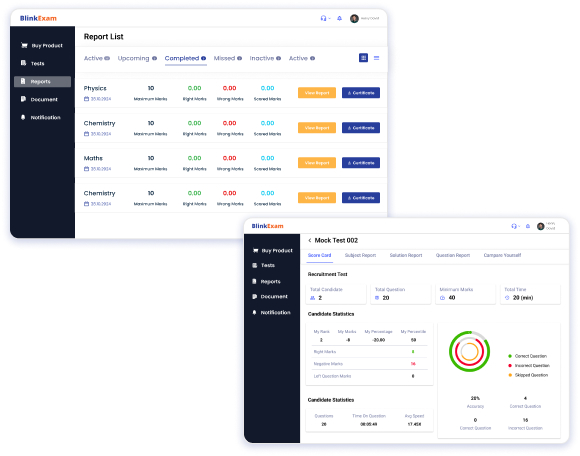Screen dimensions: 580x456
Task: Open Tests in Mock Test window sidebar
Action: coord(264,265)
